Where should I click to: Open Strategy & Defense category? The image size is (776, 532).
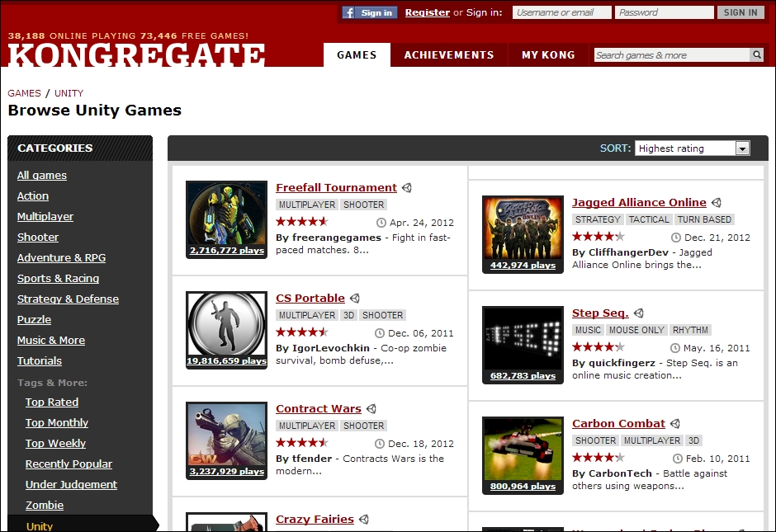[68, 299]
